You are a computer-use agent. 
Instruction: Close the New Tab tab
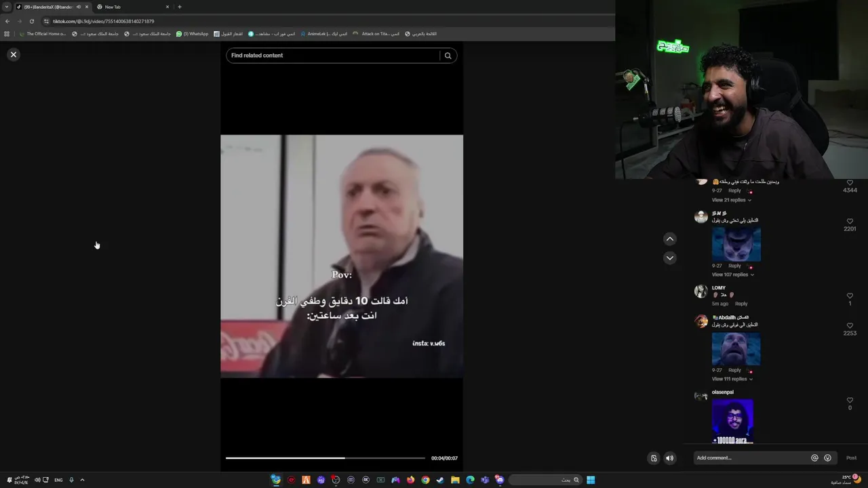(x=167, y=7)
